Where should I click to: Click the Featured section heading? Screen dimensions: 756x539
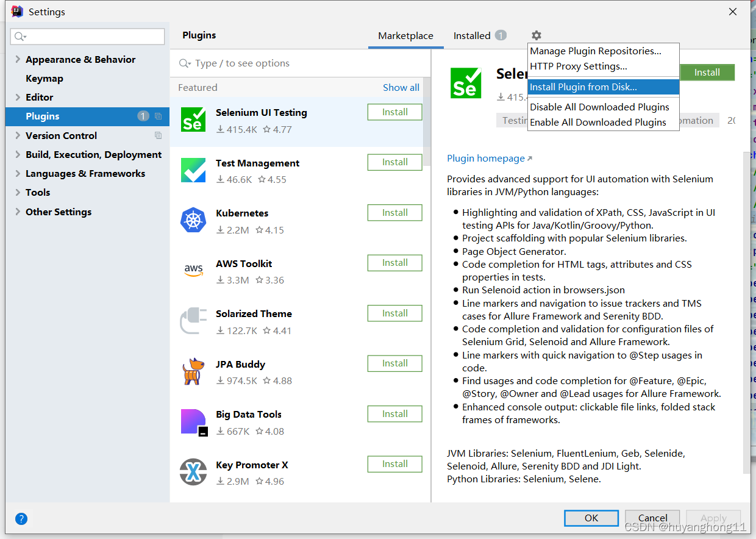pos(198,87)
